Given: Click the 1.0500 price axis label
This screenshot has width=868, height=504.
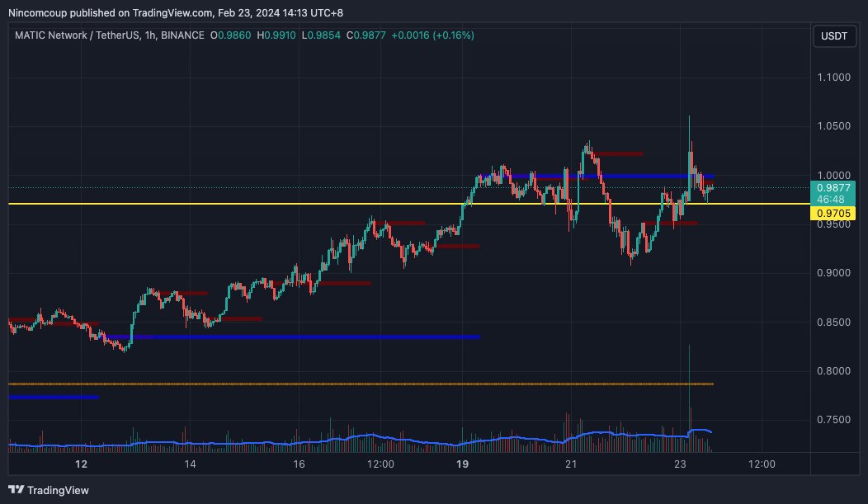Looking at the screenshot, I should 833,126.
